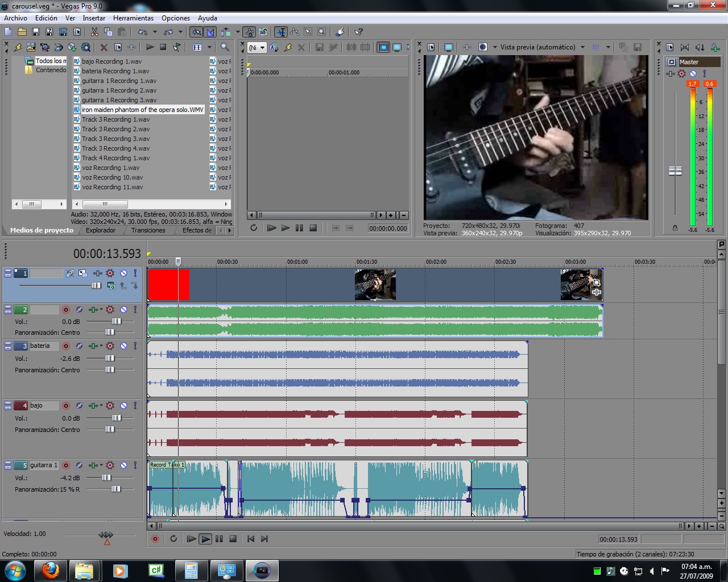Screen dimensions: 728x582
Task: Open the Insertar menu
Action: (94, 18)
